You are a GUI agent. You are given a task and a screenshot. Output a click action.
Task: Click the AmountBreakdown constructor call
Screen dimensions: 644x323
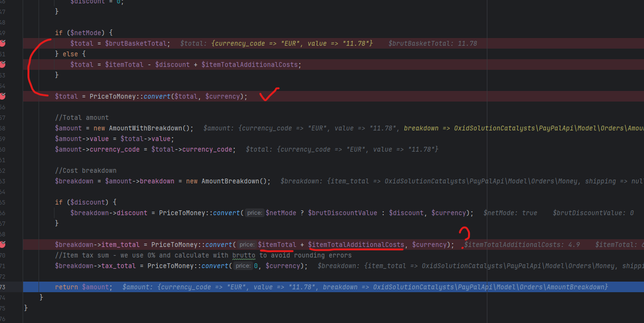[234, 181]
